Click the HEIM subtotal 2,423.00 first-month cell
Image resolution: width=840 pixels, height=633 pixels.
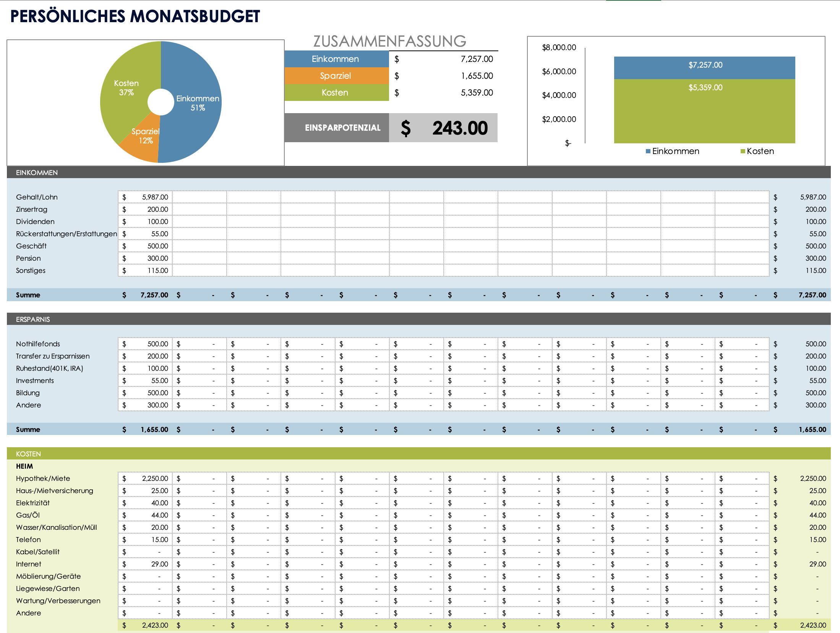[x=145, y=625]
